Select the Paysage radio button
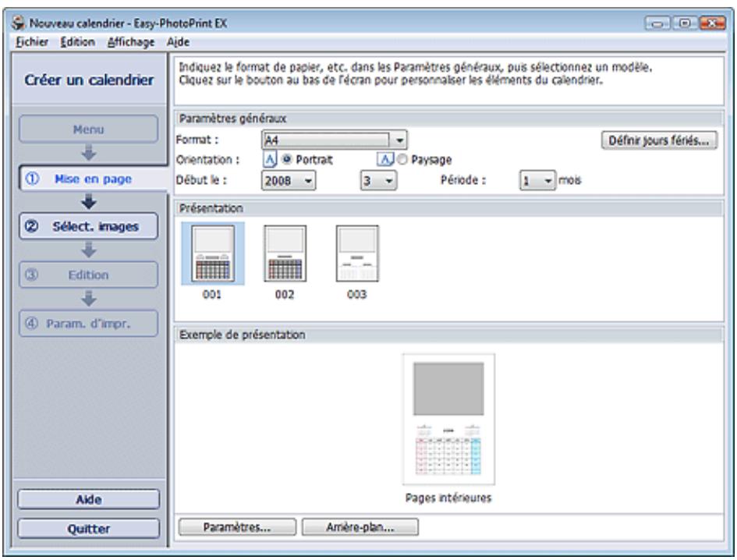The image size is (737, 560). point(402,160)
